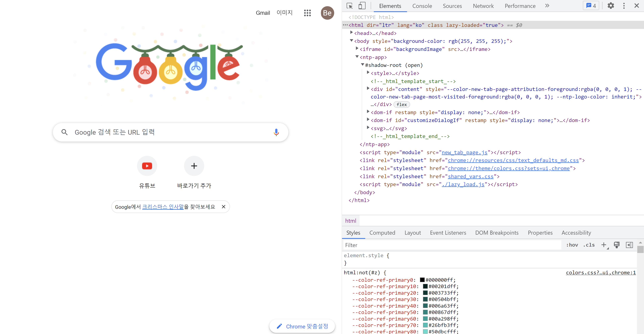Screen dimensions: 644x334
Task: Toggle the :hov element state panel
Action: [x=572, y=245]
